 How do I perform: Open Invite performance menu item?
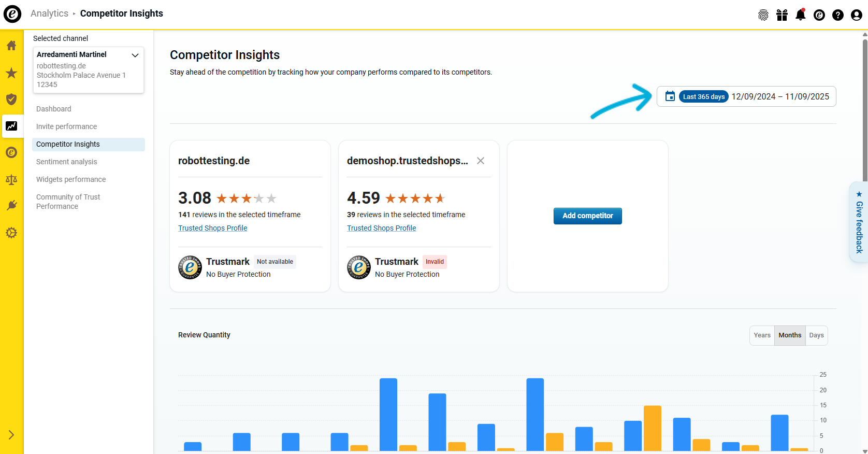pos(67,126)
